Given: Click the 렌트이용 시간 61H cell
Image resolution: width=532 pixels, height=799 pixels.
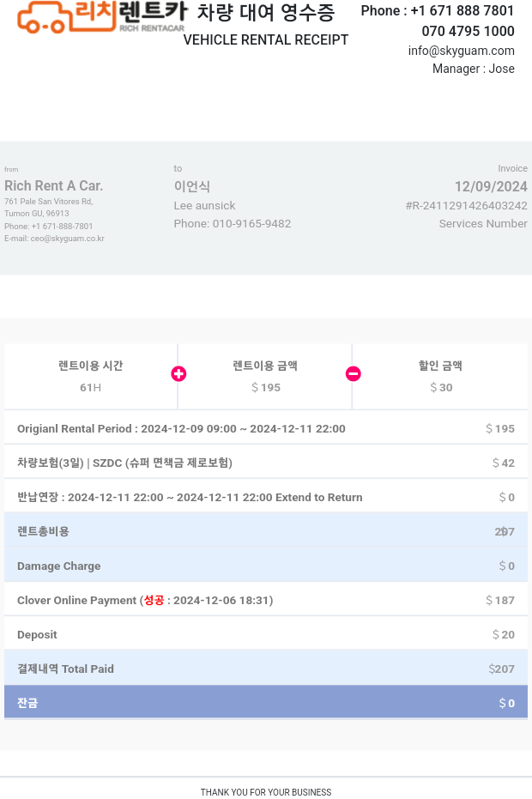Looking at the screenshot, I should tap(91, 377).
